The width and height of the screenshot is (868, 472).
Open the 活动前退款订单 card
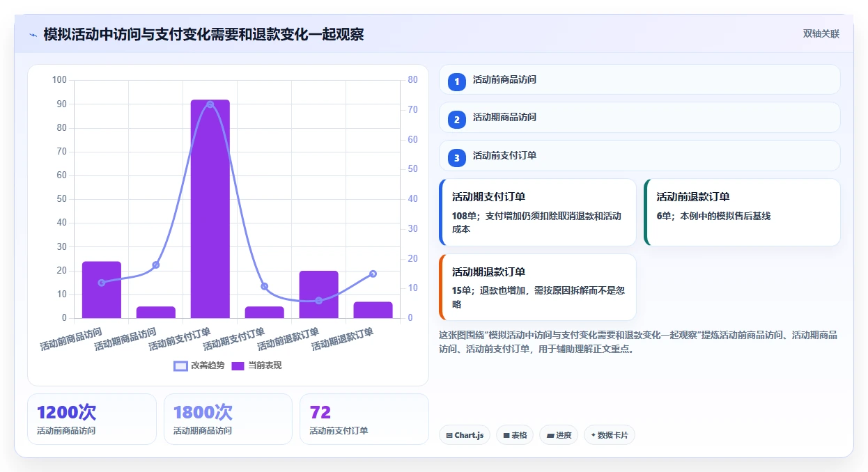pyautogui.click(x=742, y=212)
